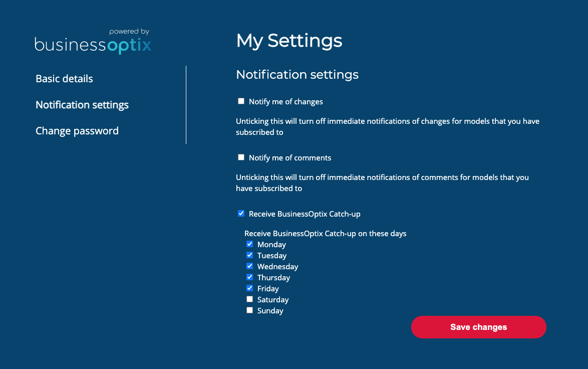Select the Notification settings section
This screenshot has height=369, width=588.
click(x=82, y=105)
